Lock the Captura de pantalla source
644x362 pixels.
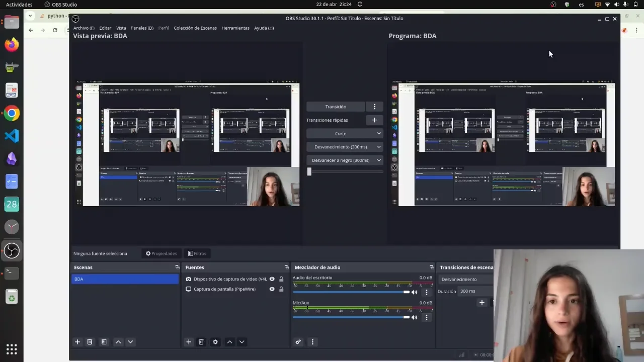coord(281,289)
